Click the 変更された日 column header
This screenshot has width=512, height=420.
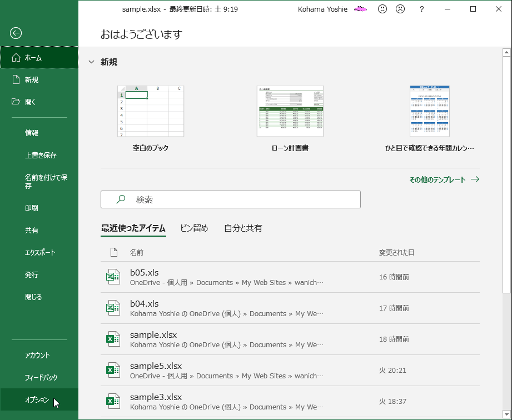tap(396, 252)
